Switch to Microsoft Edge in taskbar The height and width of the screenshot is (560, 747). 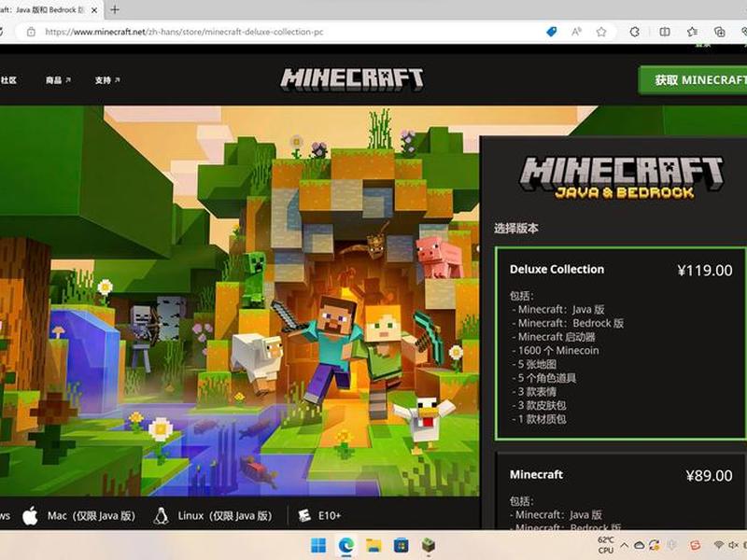pos(345,545)
